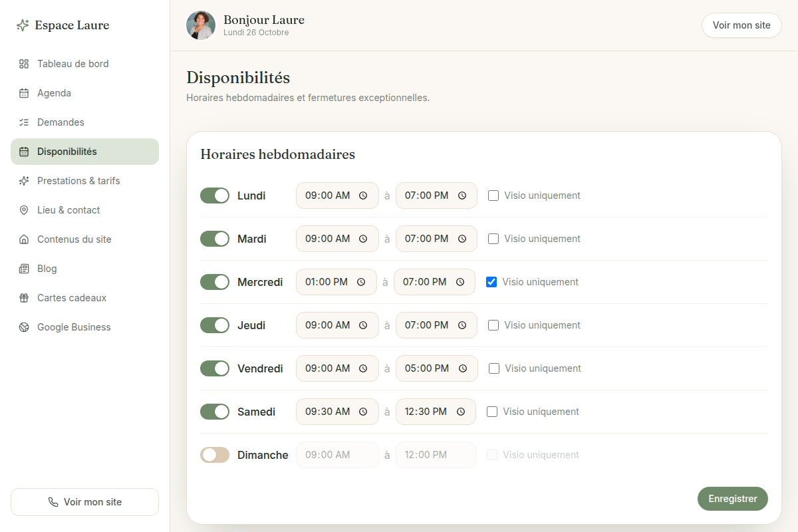The height and width of the screenshot is (532, 798).
Task: Open the clock picker for Samedi start time
Action: (363, 412)
